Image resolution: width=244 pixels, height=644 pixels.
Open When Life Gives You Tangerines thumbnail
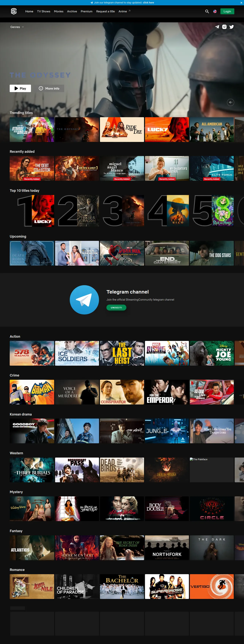212,431
